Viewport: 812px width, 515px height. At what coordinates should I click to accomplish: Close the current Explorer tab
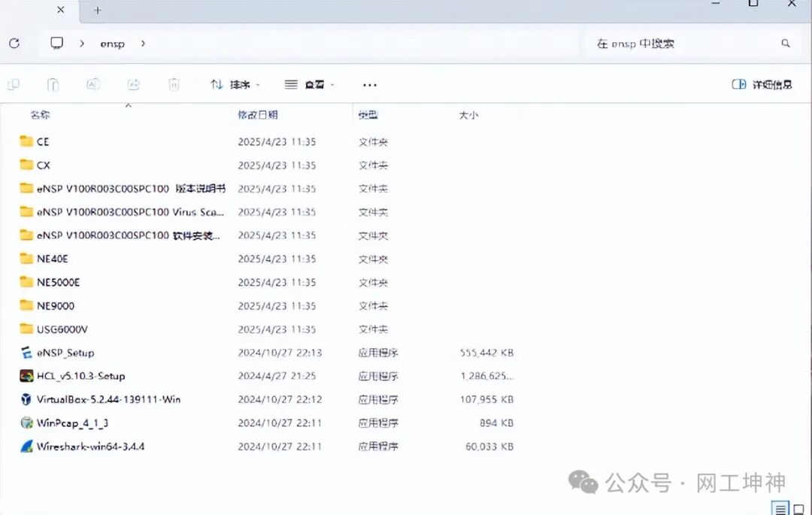61,10
